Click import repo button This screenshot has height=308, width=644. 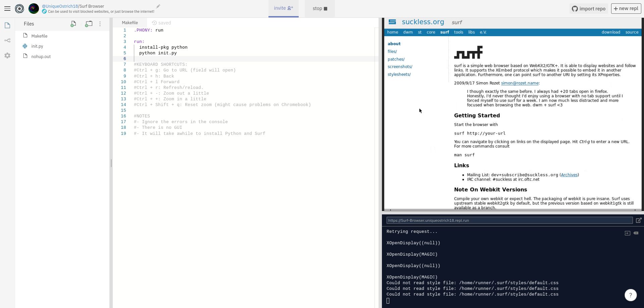pyautogui.click(x=589, y=9)
